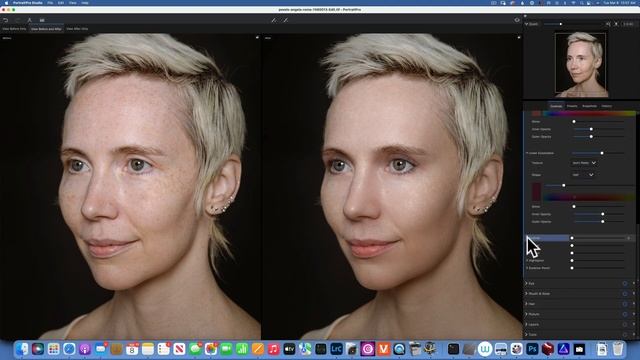The height and width of the screenshot is (360, 640).
Task: Click the lower eyeshadow hue gradient bar
Action: (x=589, y=198)
